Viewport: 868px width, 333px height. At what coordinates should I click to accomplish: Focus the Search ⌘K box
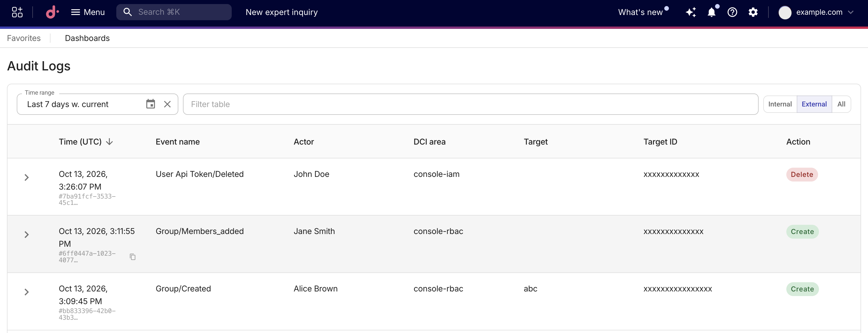(x=174, y=12)
